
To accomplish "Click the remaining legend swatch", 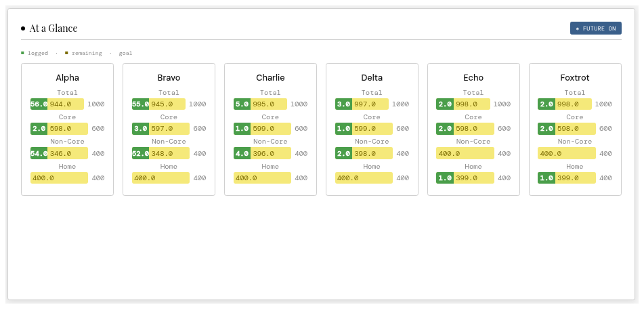I will (66, 53).
